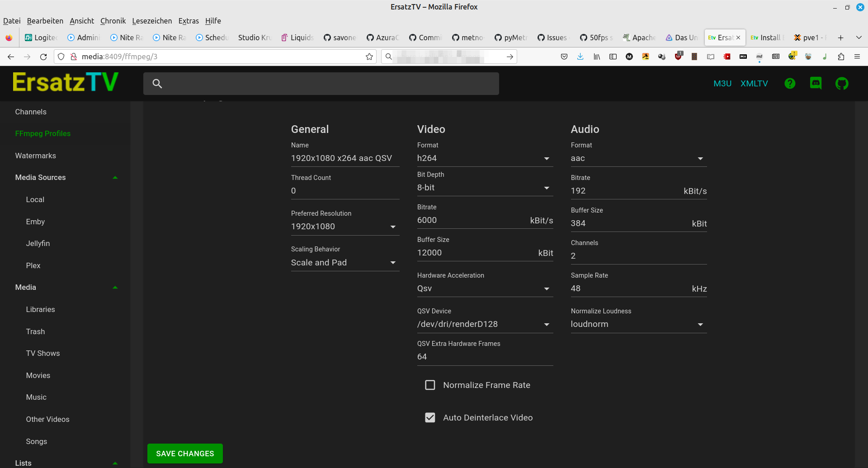The height and width of the screenshot is (468, 868).
Task: Open the Normalize Loudness dropdown
Action: (x=700, y=324)
